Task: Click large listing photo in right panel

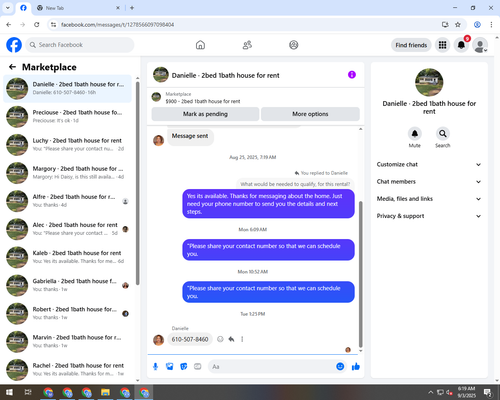Action: pos(429,82)
